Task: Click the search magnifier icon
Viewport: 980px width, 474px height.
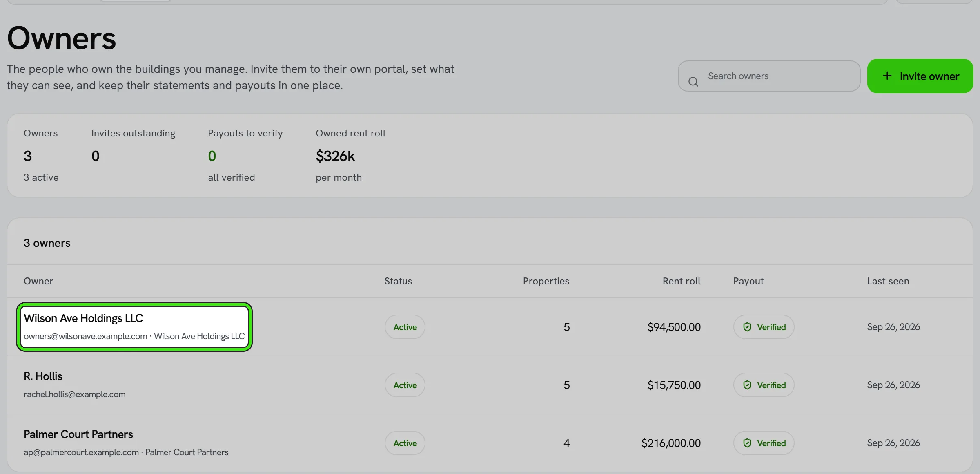Action: click(693, 82)
